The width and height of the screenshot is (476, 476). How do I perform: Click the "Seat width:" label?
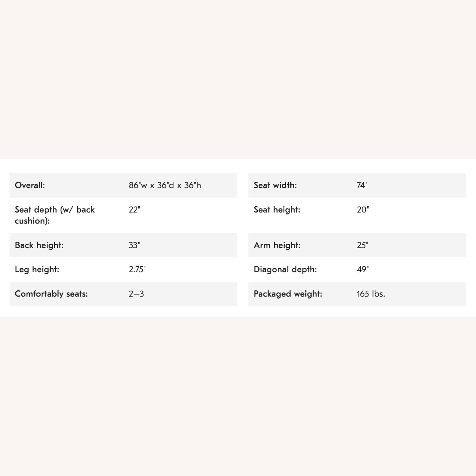pos(275,185)
